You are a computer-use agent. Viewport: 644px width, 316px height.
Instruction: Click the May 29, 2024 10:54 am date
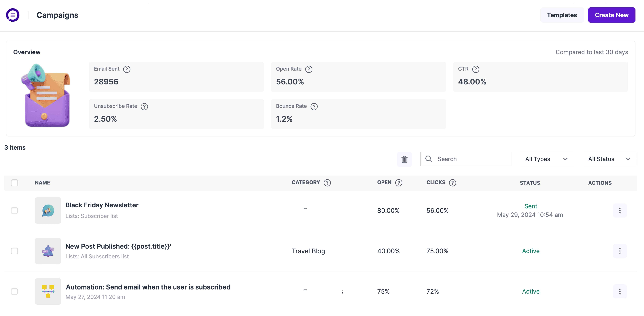530,215
